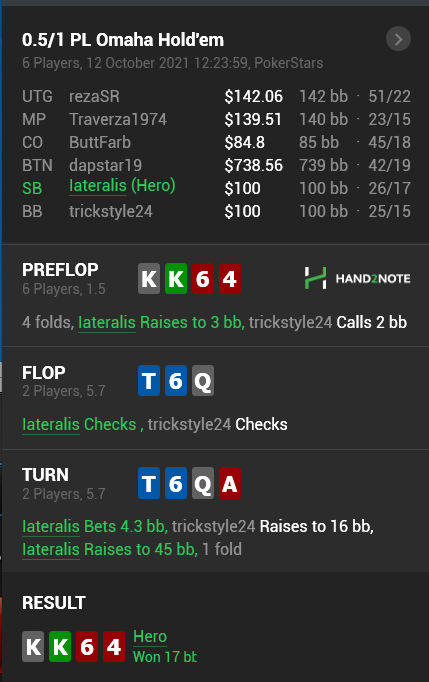Select the dapstar19 player row
Image resolution: width=429 pixels, height=682 pixels.
[216, 165]
